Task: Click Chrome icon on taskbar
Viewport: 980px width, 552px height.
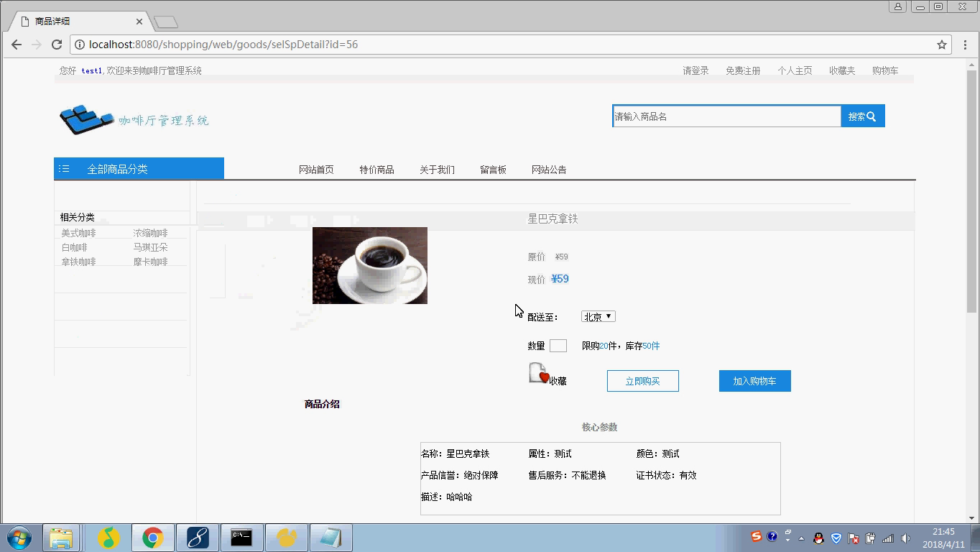Action: [152, 538]
